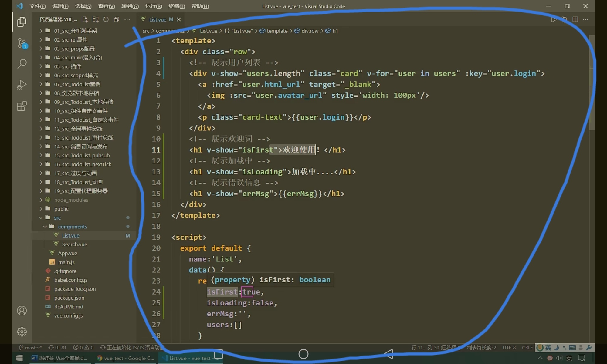
Task: Split the editor to the right
Action: [575, 19]
